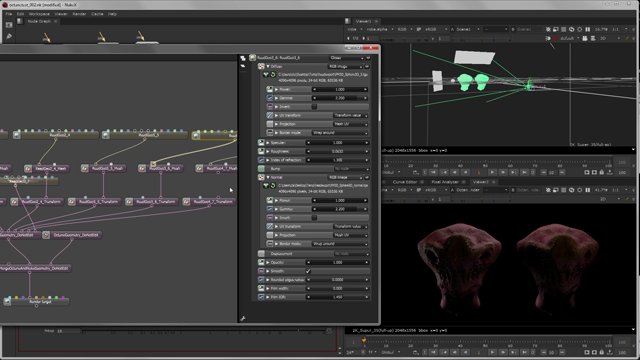Open the Diffuse RGB image type dropdown

[345, 67]
